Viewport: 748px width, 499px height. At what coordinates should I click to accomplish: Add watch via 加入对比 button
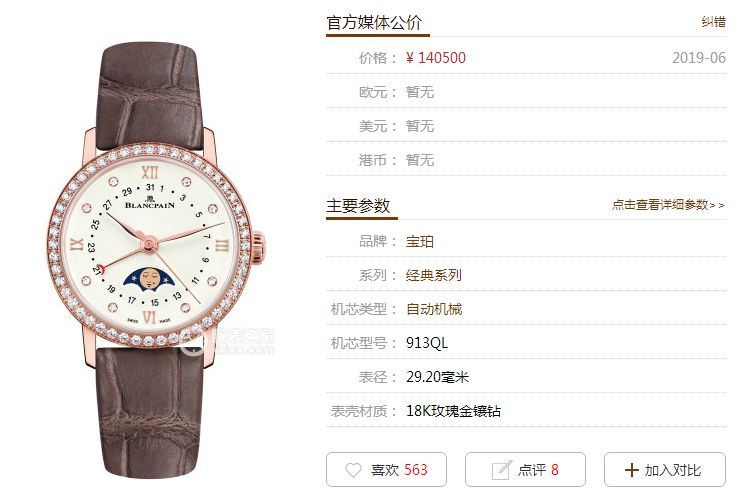[665, 469]
